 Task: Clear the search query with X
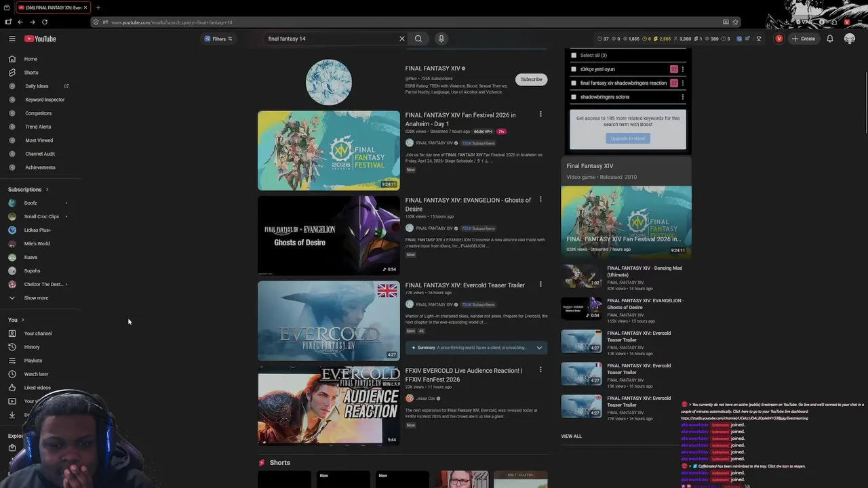(x=401, y=39)
